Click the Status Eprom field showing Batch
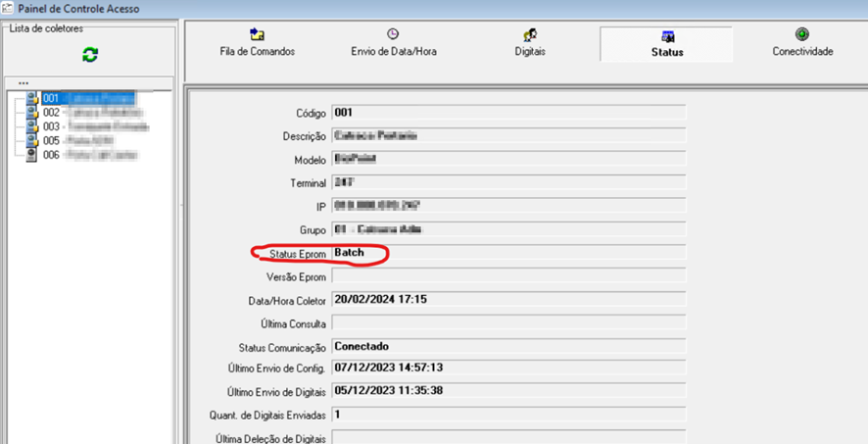This screenshot has height=444, width=868. point(507,253)
